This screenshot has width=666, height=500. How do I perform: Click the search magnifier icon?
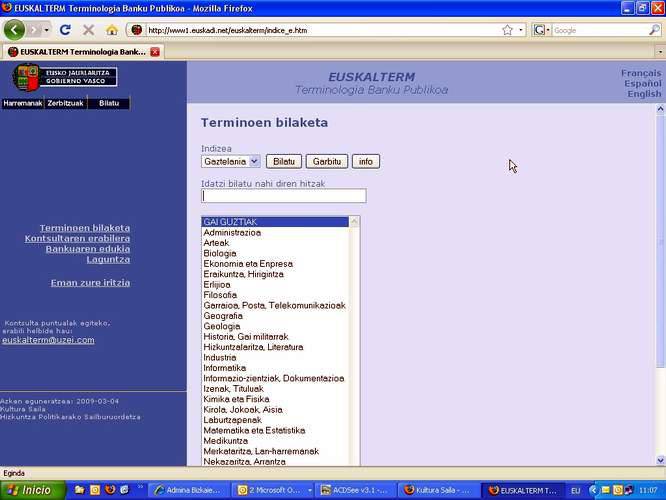(655, 30)
